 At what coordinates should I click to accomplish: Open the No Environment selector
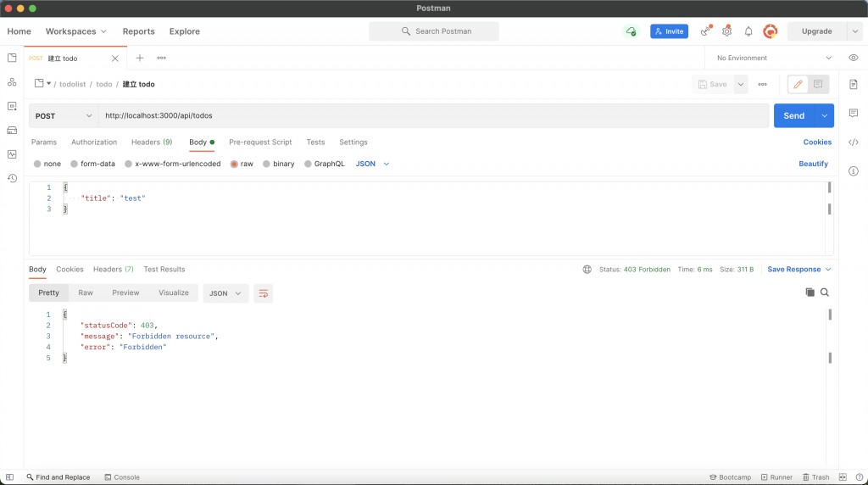773,58
